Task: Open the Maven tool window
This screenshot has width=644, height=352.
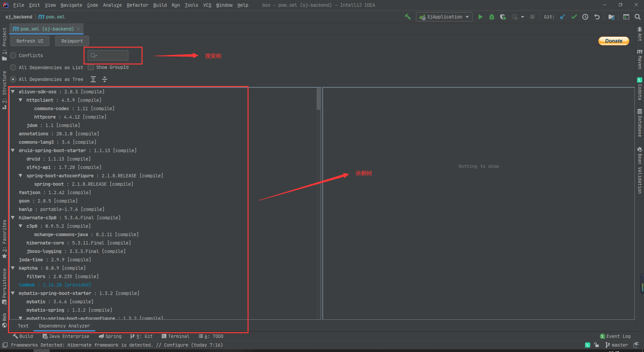Action: pyautogui.click(x=640, y=59)
